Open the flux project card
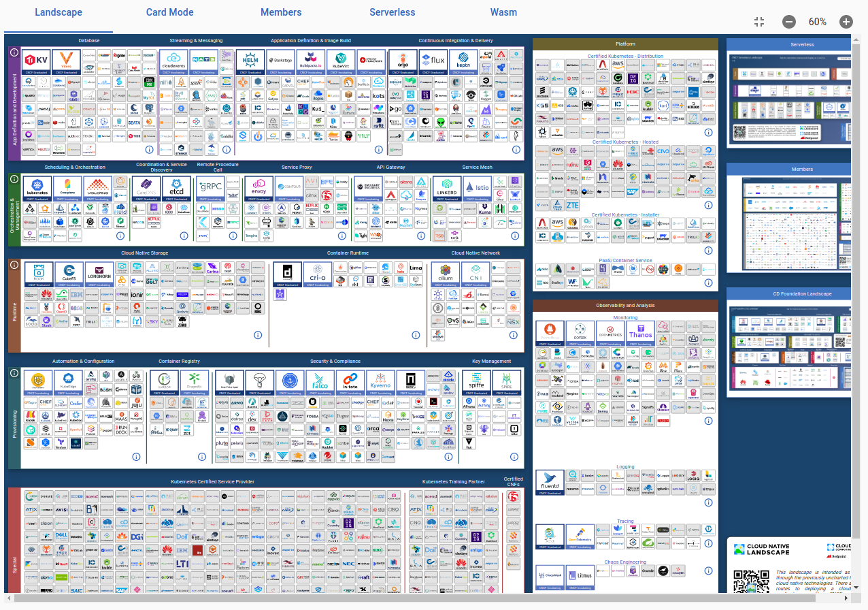 (x=433, y=62)
